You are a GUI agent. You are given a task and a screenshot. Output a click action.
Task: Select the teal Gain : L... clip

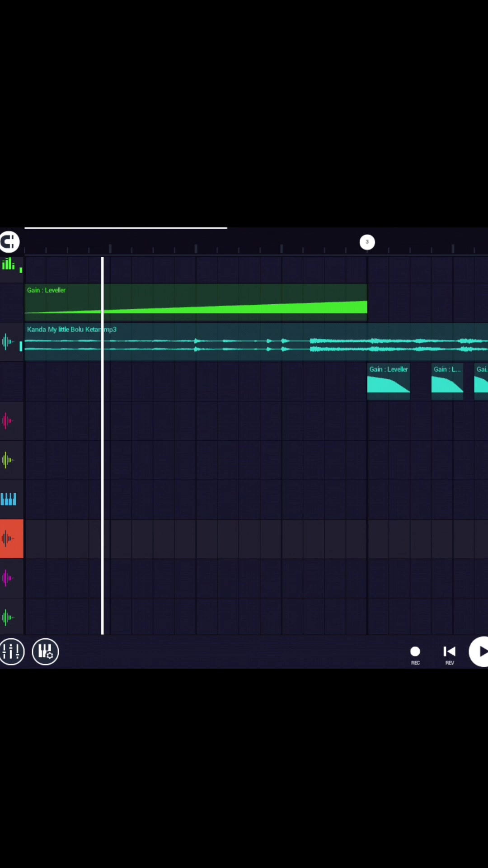447,381
